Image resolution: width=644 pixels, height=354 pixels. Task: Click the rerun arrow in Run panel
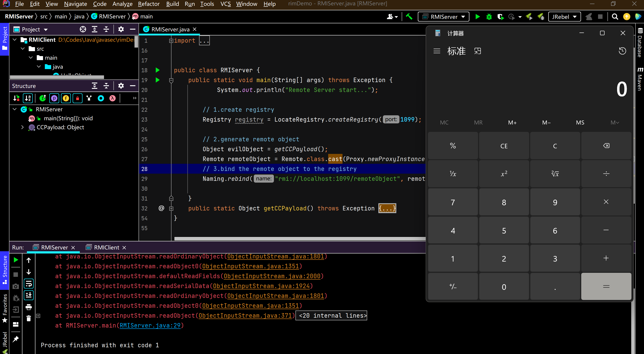[16, 260]
